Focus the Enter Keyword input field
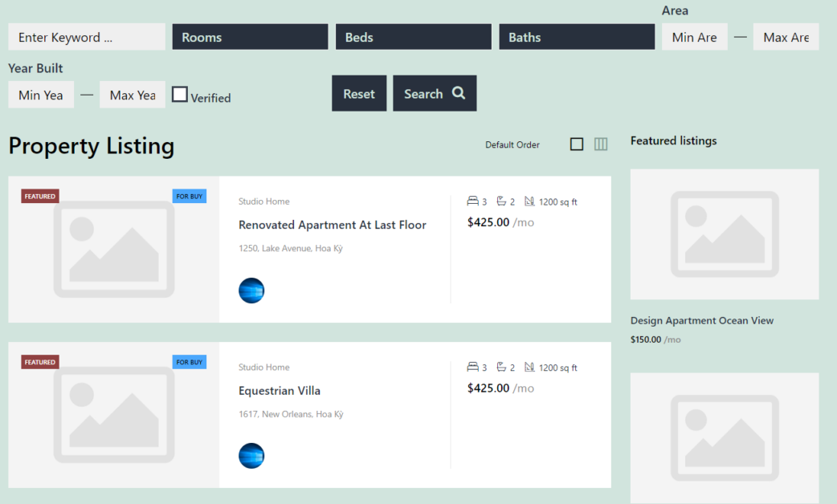The height and width of the screenshot is (504, 837). [x=87, y=37]
